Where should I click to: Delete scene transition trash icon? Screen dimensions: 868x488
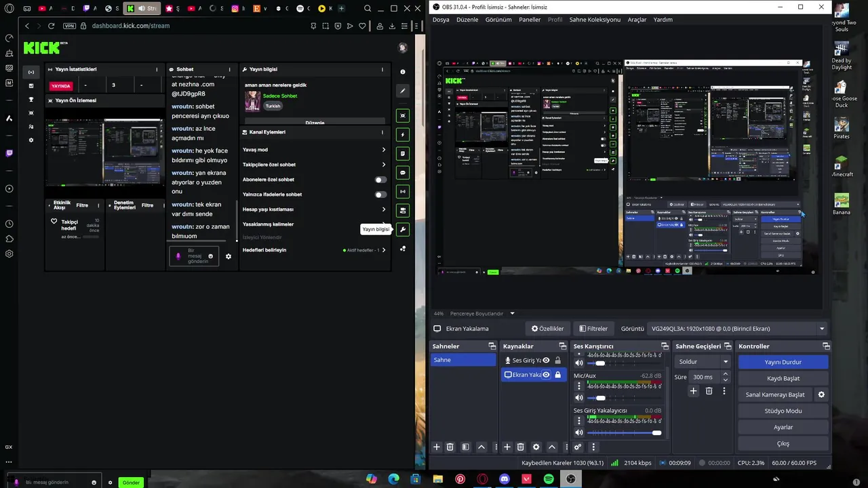709,391
